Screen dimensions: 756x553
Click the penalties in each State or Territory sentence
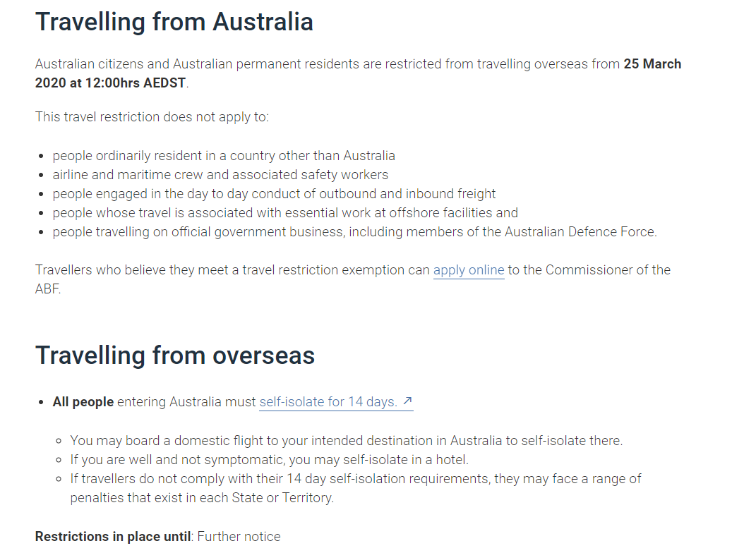point(356,488)
